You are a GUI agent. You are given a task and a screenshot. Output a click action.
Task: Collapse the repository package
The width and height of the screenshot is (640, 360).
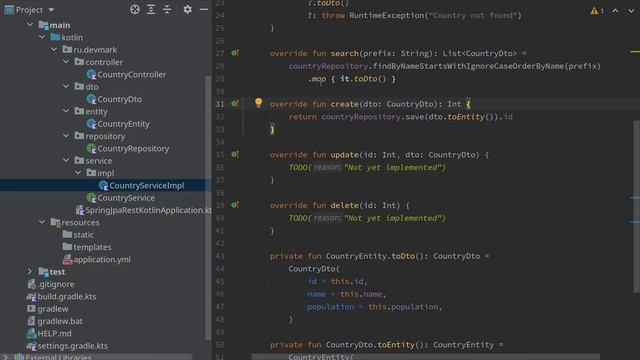click(x=66, y=136)
